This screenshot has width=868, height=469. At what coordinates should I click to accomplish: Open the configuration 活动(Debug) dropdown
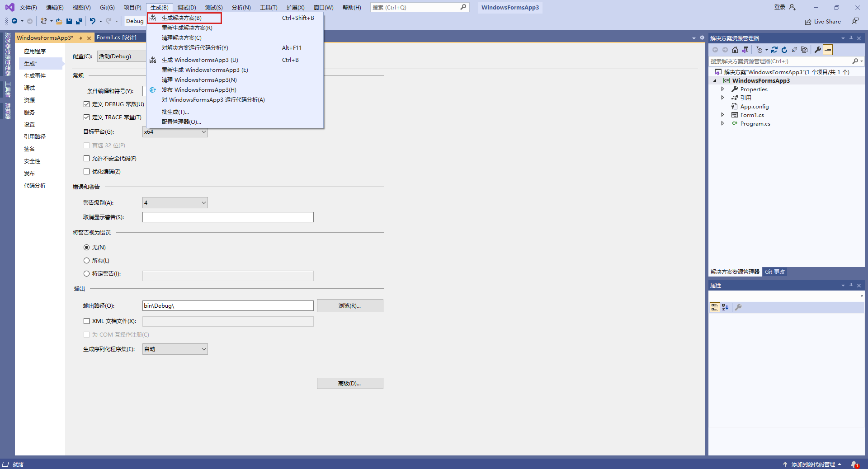(x=122, y=56)
